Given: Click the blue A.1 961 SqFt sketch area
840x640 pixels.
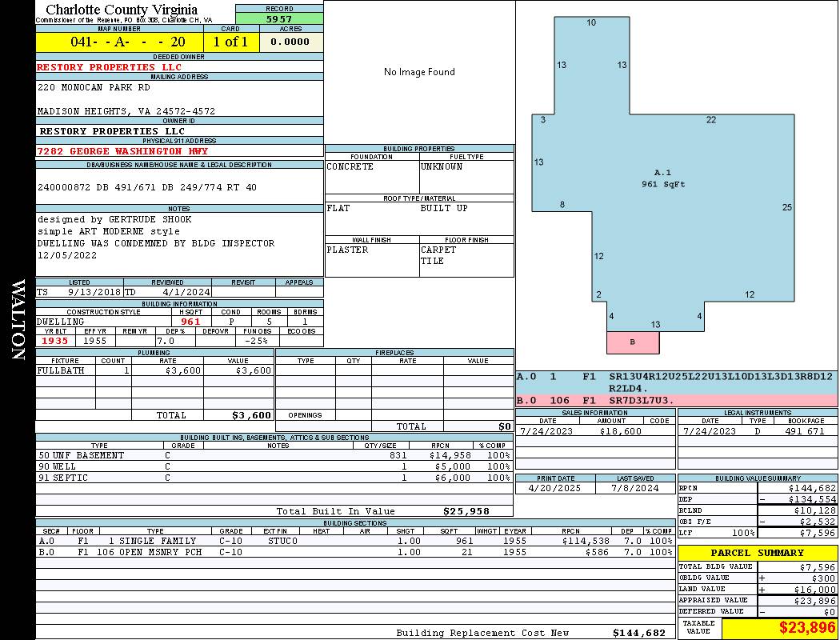Looking at the screenshot, I should pyautogui.click(x=663, y=178).
